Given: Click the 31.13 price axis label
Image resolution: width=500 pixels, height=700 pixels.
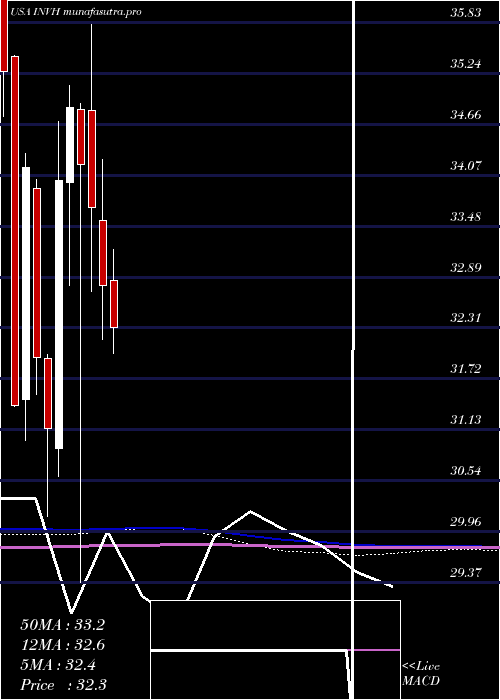Looking at the screenshot, I should pyautogui.click(x=466, y=420).
